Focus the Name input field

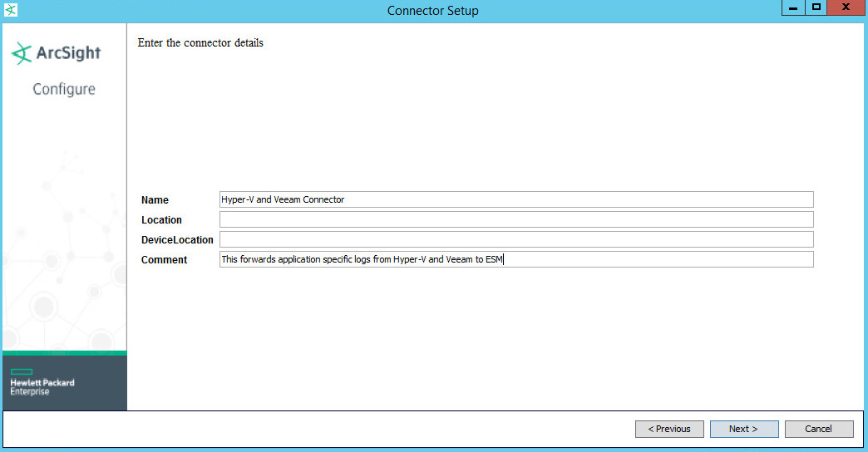click(515, 199)
